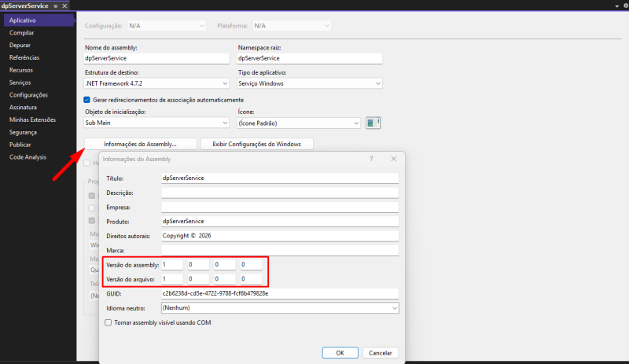This screenshot has width=629, height=364.
Task: Confirm dialog with OK button
Action: 340,353
